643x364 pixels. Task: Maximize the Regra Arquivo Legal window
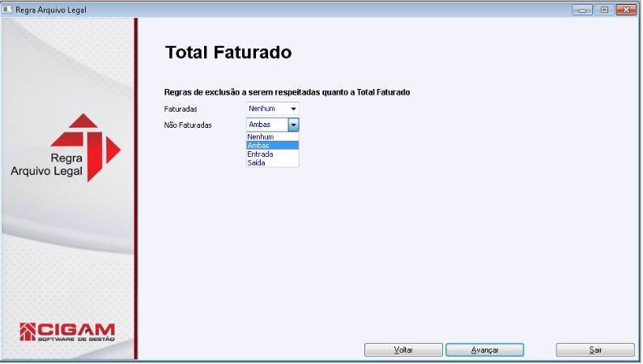(x=604, y=10)
